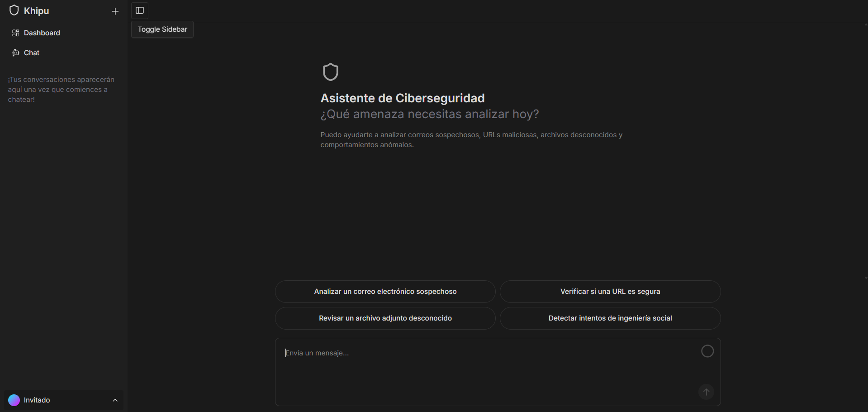Click the Invitado gradient avatar
This screenshot has width=868, height=412.
14,400
